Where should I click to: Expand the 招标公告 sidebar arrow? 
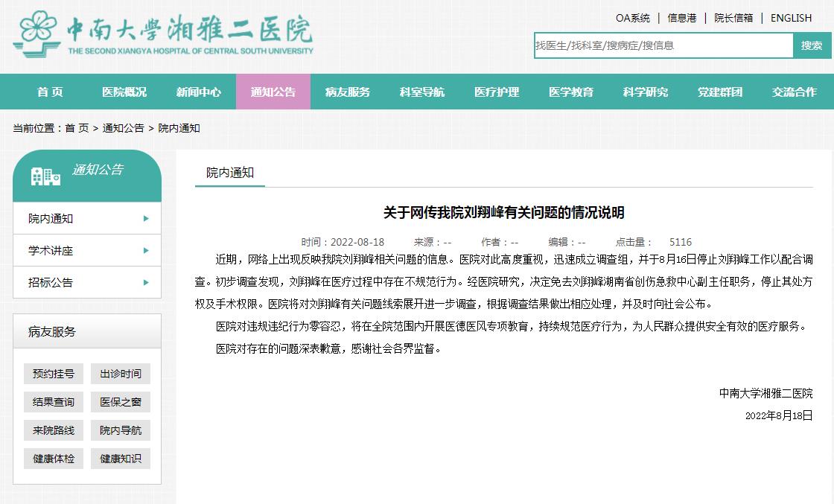[146, 283]
